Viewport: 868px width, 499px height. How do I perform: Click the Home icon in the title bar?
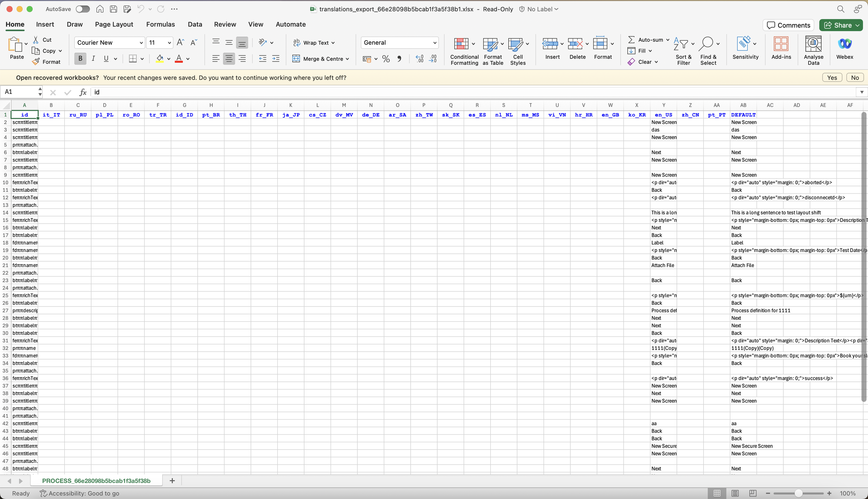(x=100, y=9)
